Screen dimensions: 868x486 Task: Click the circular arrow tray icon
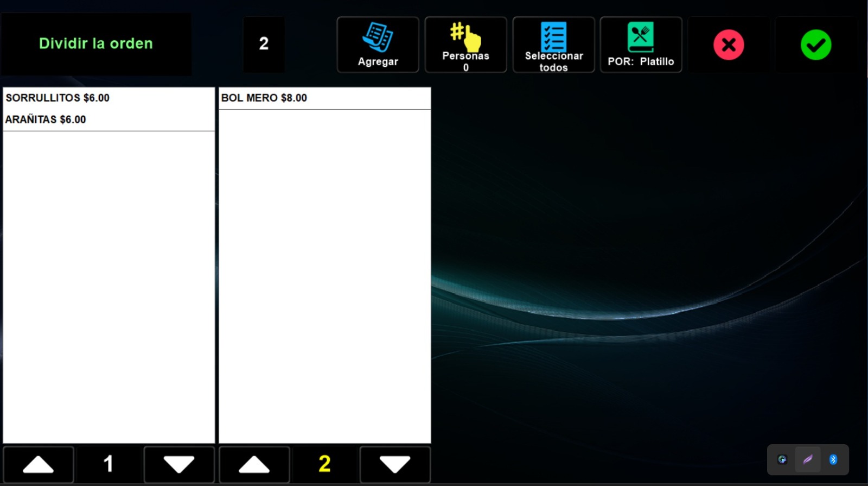click(782, 460)
